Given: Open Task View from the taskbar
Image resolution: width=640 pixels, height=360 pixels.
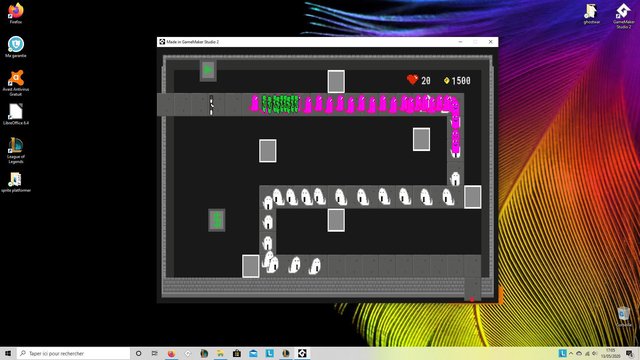Looking at the screenshot, I should click(154, 353).
